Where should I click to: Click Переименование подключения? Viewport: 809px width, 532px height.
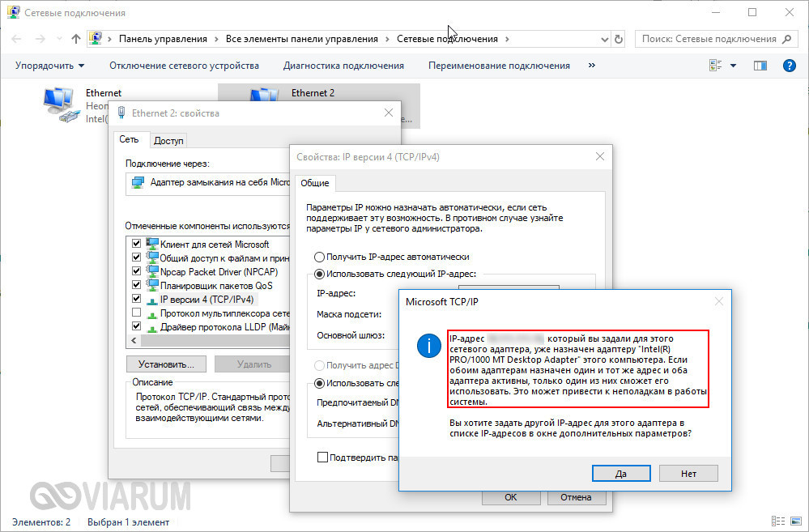tap(499, 66)
